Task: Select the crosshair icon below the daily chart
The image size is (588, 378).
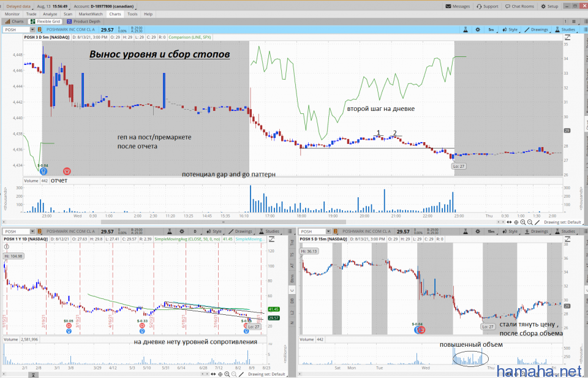Action: click(x=220, y=374)
